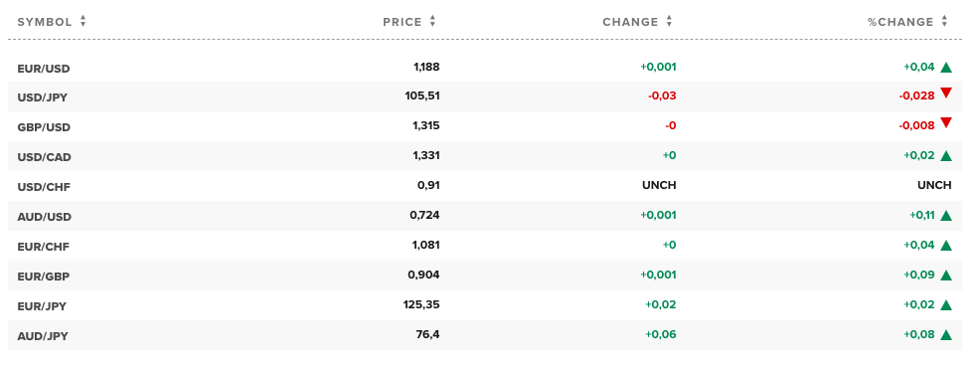Screen dimensions: 980x371
Task: Click the green up arrow for EUR/GBP
Action: [945, 276]
